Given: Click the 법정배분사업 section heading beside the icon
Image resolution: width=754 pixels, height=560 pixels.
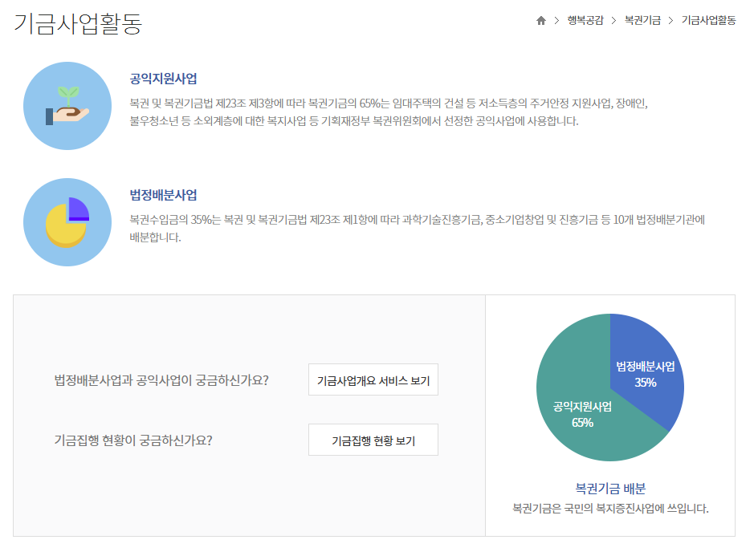Looking at the screenshot, I should click(163, 195).
